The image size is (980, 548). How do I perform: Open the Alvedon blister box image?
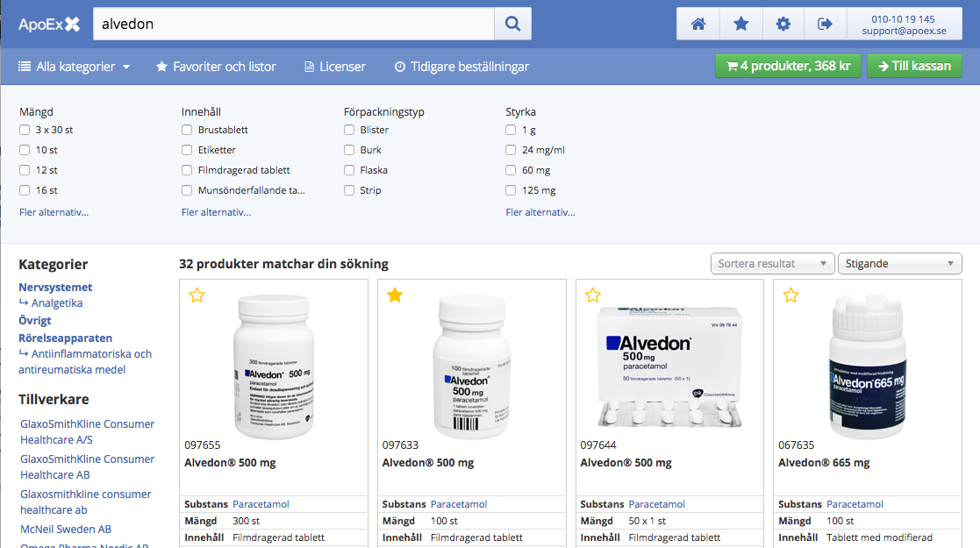pyautogui.click(x=669, y=367)
